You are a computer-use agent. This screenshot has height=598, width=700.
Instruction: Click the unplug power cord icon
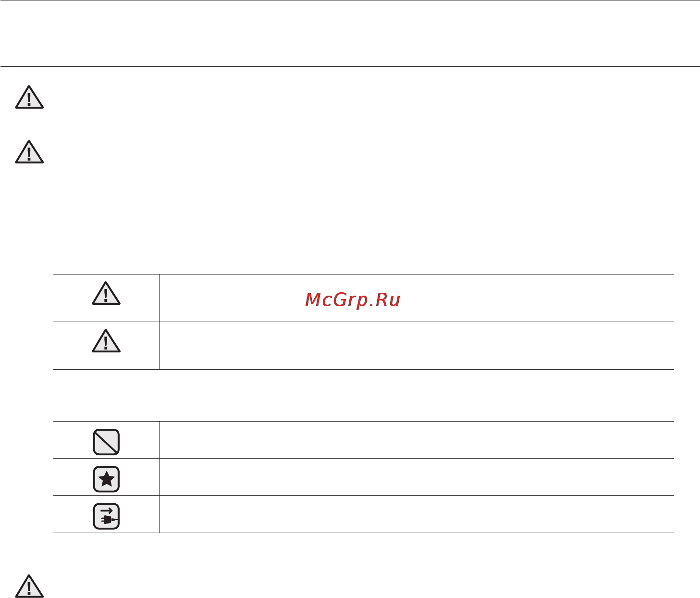click(x=106, y=517)
